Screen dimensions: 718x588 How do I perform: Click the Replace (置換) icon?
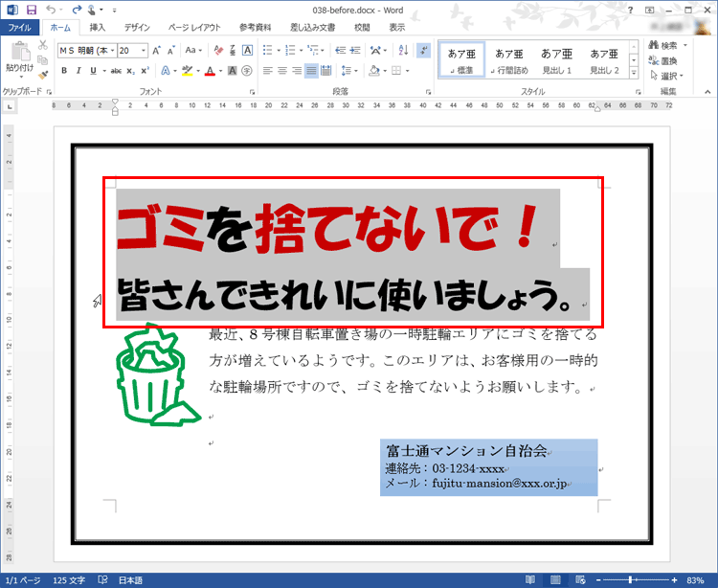pos(653,60)
